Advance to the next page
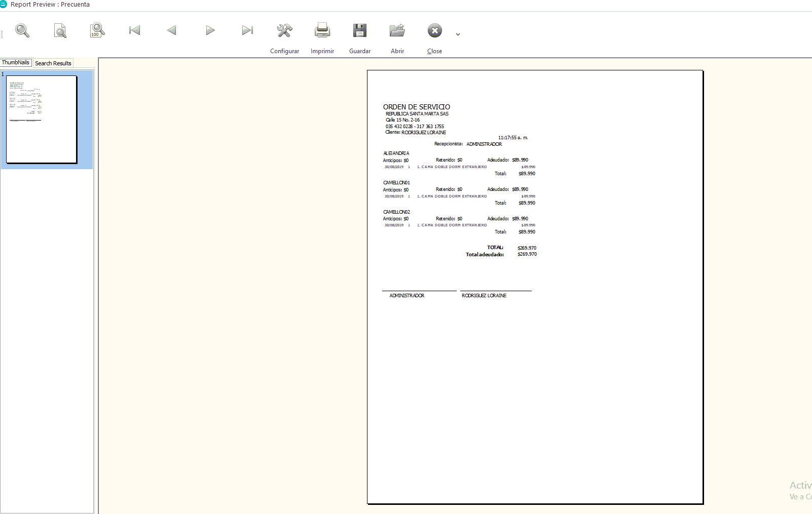The height and width of the screenshot is (514, 812). tap(210, 31)
